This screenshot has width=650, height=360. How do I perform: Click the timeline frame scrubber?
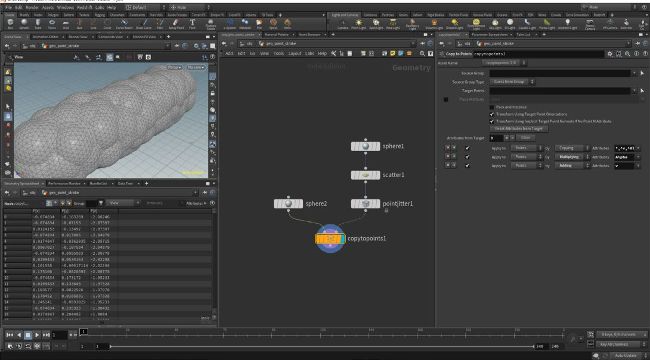point(83,331)
